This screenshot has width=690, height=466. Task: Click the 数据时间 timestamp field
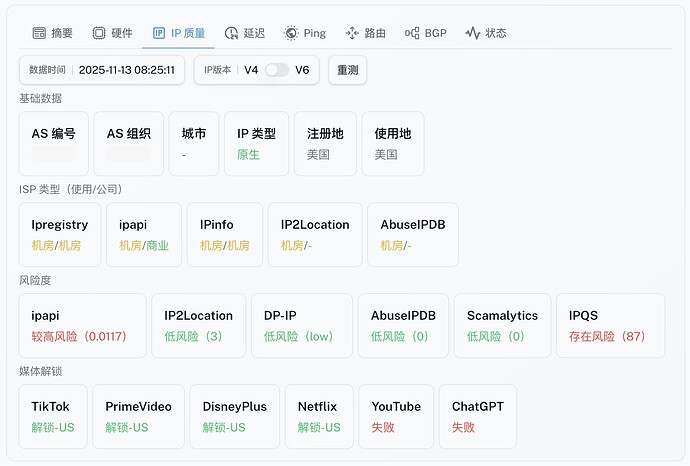coord(102,70)
